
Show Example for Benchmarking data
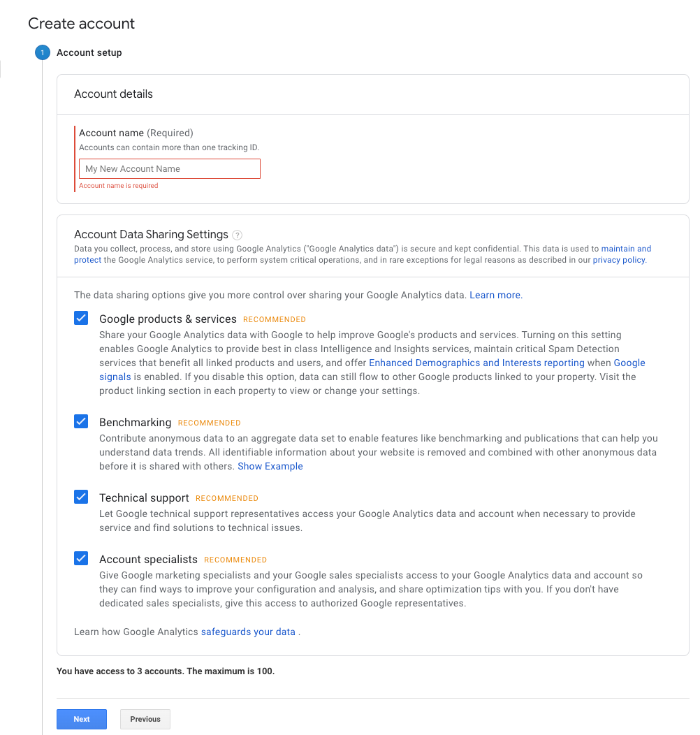tap(270, 466)
